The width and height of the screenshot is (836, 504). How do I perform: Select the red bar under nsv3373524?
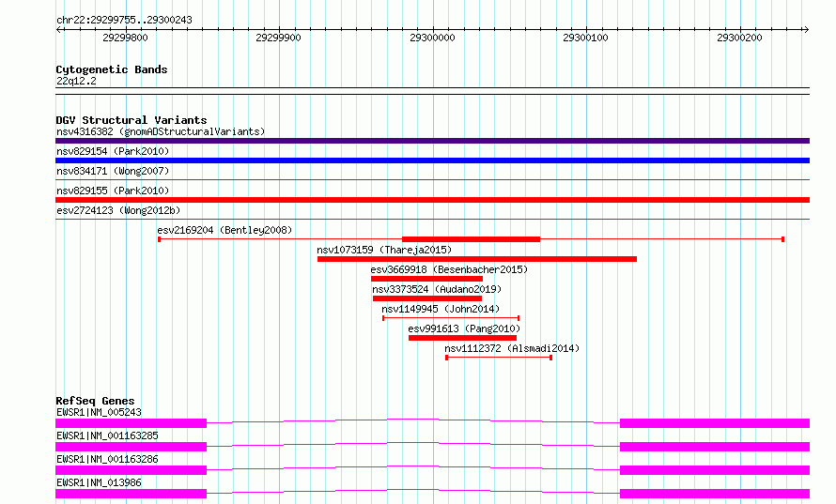click(427, 298)
